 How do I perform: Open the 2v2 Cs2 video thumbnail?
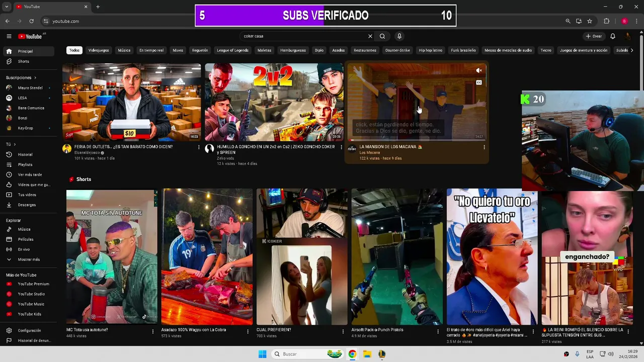(274, 102)
